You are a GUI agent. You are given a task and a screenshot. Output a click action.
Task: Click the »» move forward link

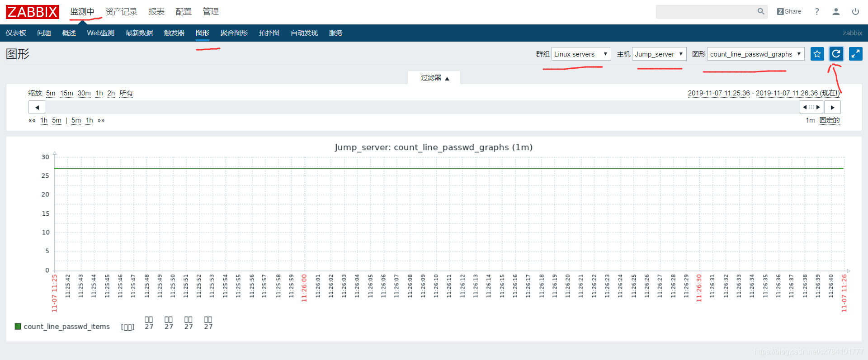tap(101, 120)
